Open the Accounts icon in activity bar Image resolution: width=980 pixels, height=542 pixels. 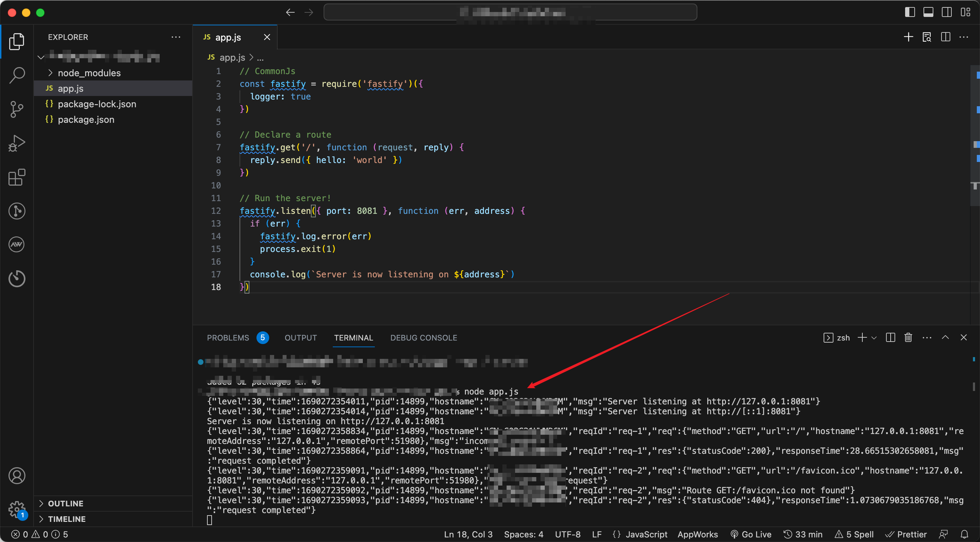pos(17,476)
